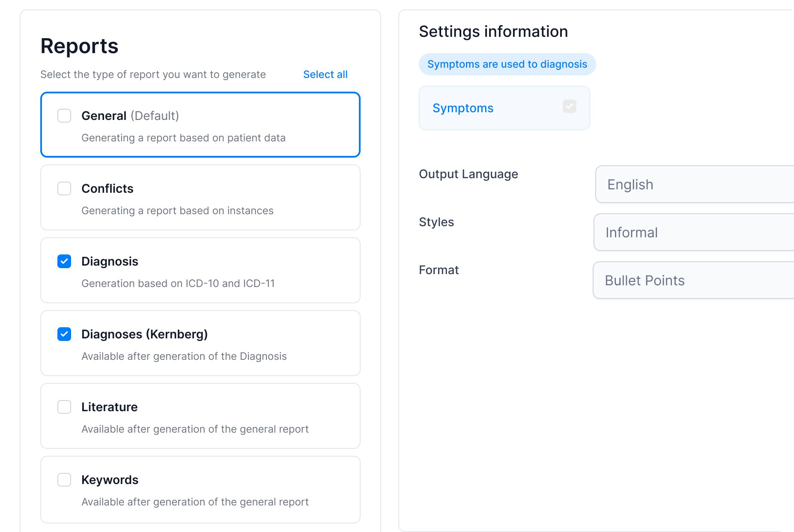Check the General (Default) report checkbox
The height and width of the screenshot is (532, 794).
[x=64, y=116]
